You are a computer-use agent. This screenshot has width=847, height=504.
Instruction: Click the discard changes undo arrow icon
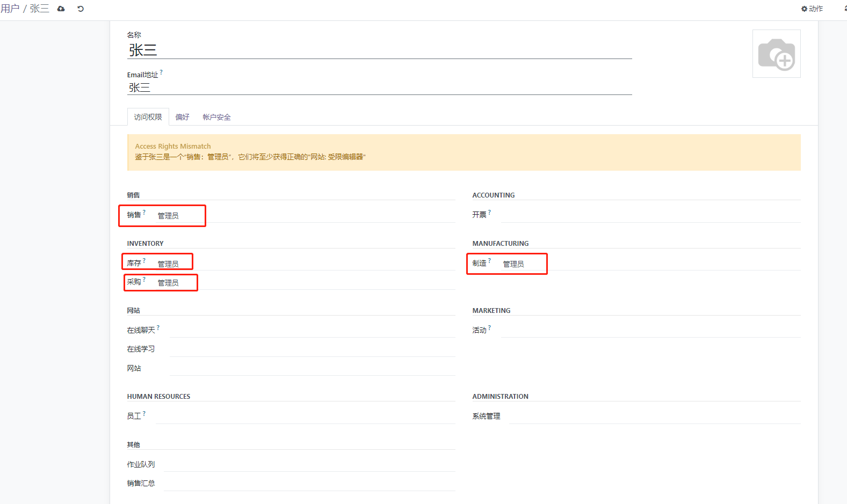(81, 9)
